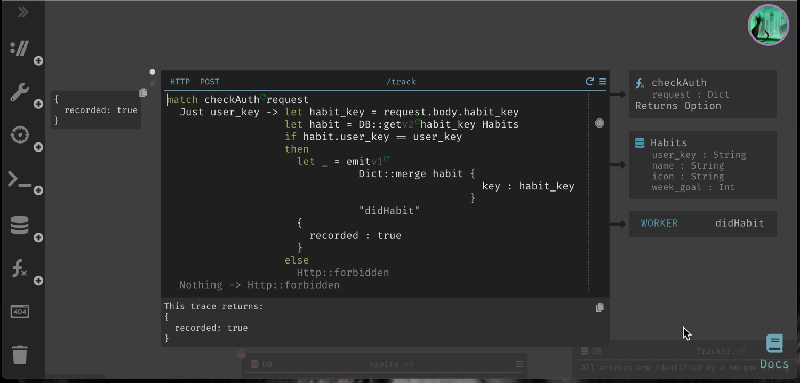Open the Workers wrench sidebar section
Viewport: 800px width, 383px height.
click(19, 92)
